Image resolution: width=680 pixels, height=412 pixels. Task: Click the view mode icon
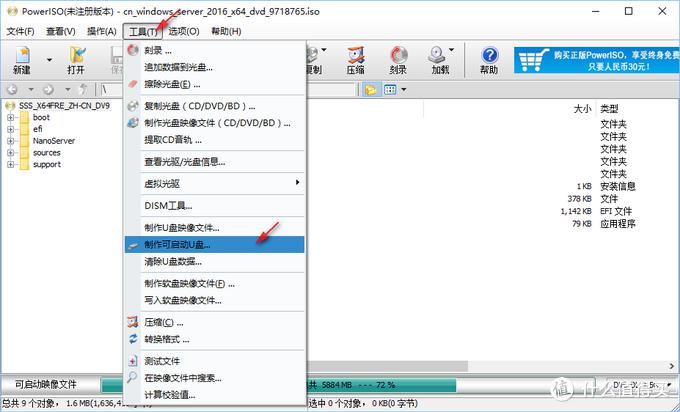(390, 90)
